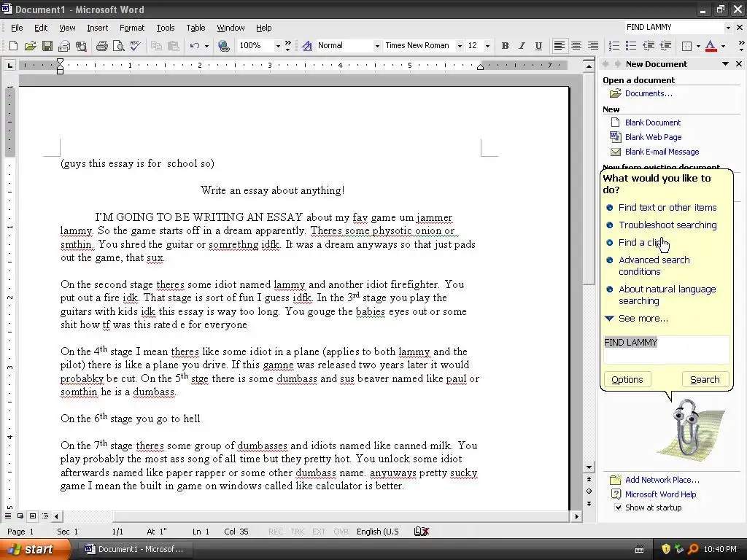Viewport: 747px width, 560px height.
Task: Align text right
Action: pyautogui.click(x=592, y=46)
